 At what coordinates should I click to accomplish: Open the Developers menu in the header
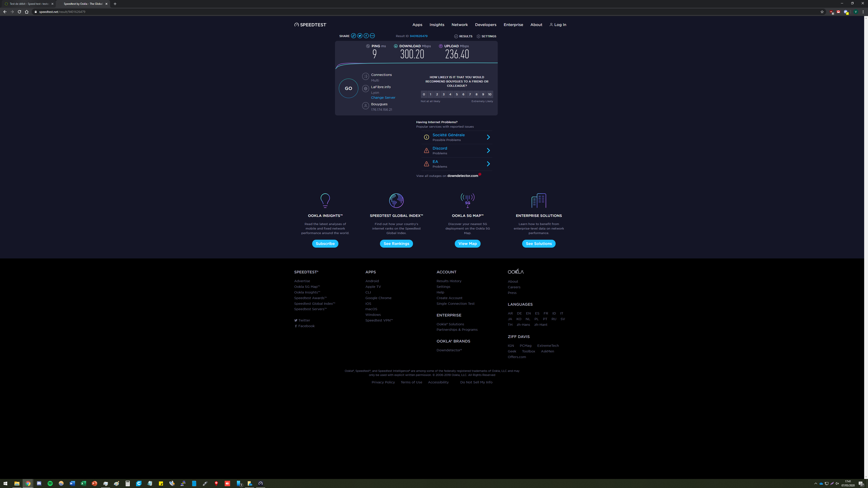click(486, 25)
